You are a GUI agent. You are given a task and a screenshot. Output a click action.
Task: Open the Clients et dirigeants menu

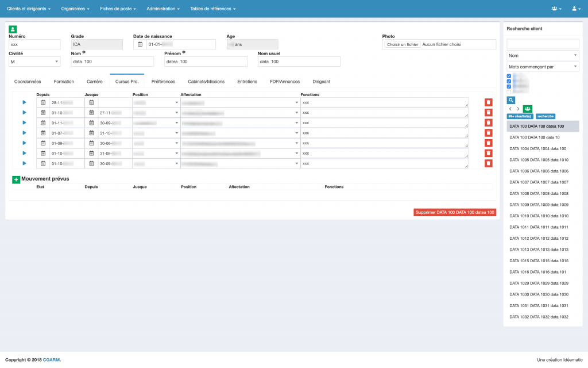(29, 9)
